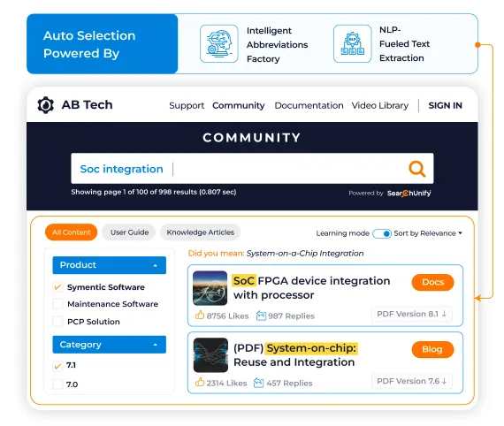
Task: Toggle the Learning mode switch
Action: point(381,233)
